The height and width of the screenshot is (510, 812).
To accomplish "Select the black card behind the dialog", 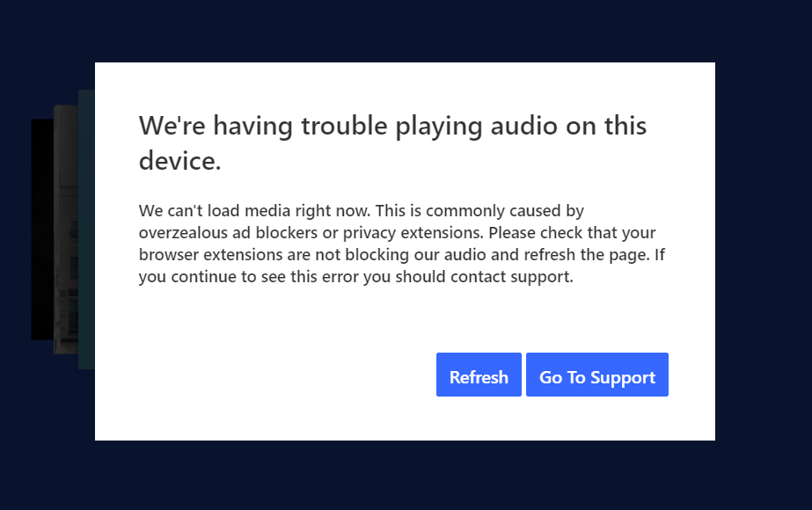I will point(41,229).
